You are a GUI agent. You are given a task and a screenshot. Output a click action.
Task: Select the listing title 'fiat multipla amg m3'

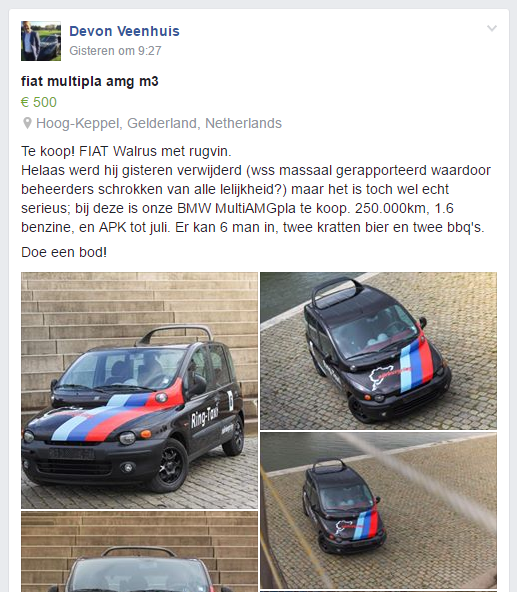pyautogui.click(x=90, y=81)
